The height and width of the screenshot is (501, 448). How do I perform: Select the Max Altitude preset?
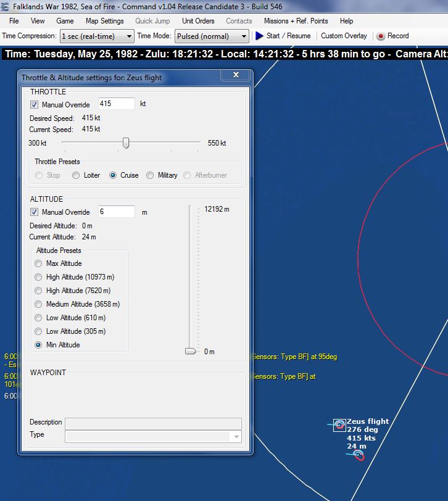point(38,263)
